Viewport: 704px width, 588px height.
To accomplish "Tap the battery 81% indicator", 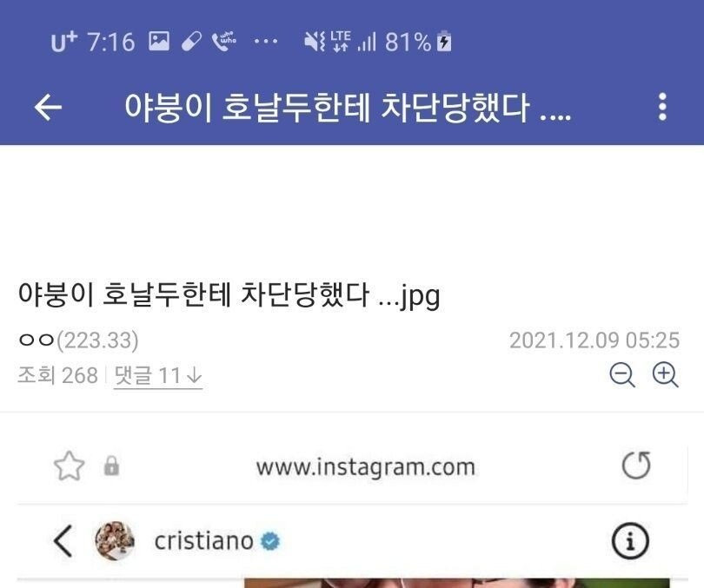I will coord(418,42).
